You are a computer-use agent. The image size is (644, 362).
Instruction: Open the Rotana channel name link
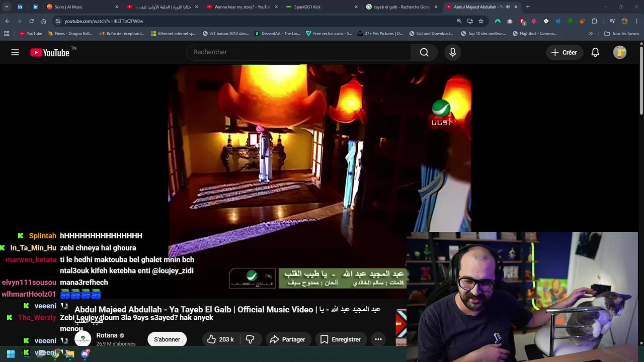(x=107, y=335)
